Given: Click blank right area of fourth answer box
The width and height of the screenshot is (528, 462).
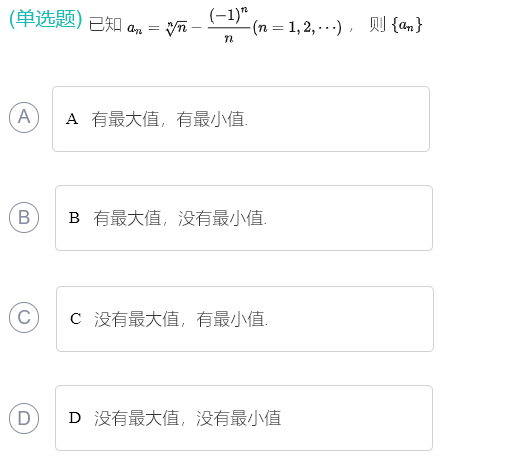Looking at the screenshot, I should [x=357, y=418].
